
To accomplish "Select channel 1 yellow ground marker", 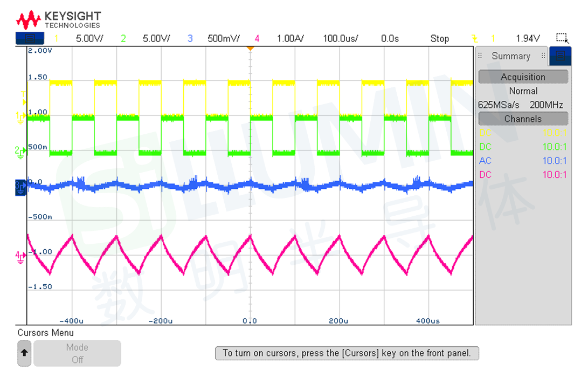I will click(20, 116).
